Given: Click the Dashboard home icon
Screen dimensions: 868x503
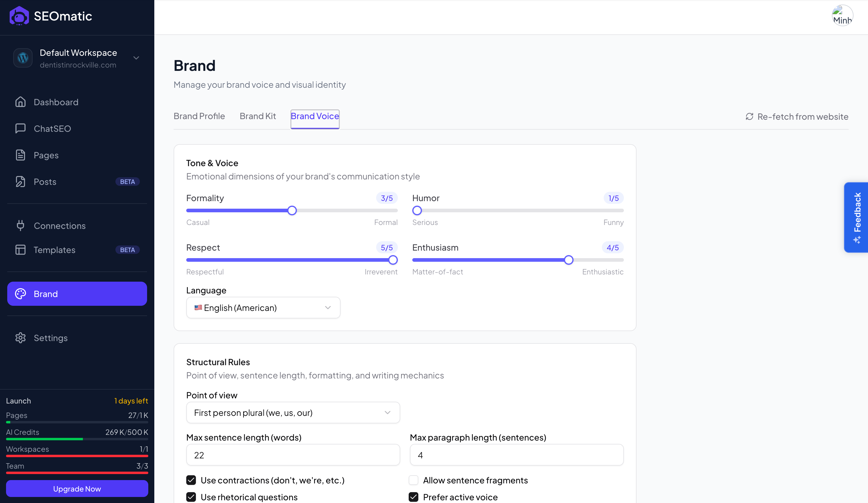Looking at the screenshot, I should click(20, 102).
